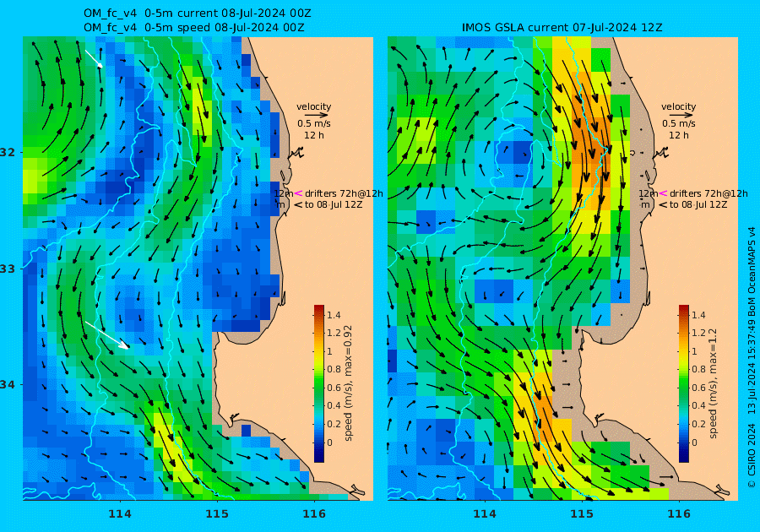The height and width of the screenshot is (532, 760).
Task: Click the speed colorbar in the OM_fc_v4 panel
Action: coord(319,383)
